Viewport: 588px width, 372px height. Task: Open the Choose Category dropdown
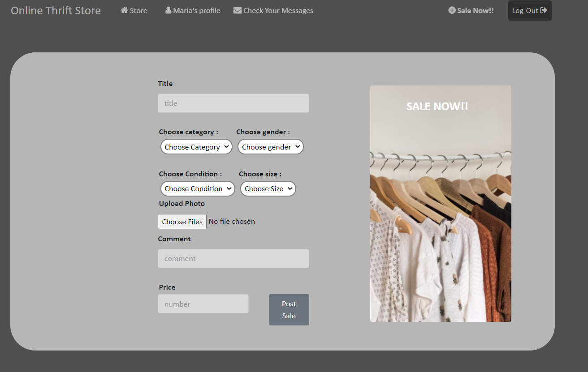coord(196,146)
